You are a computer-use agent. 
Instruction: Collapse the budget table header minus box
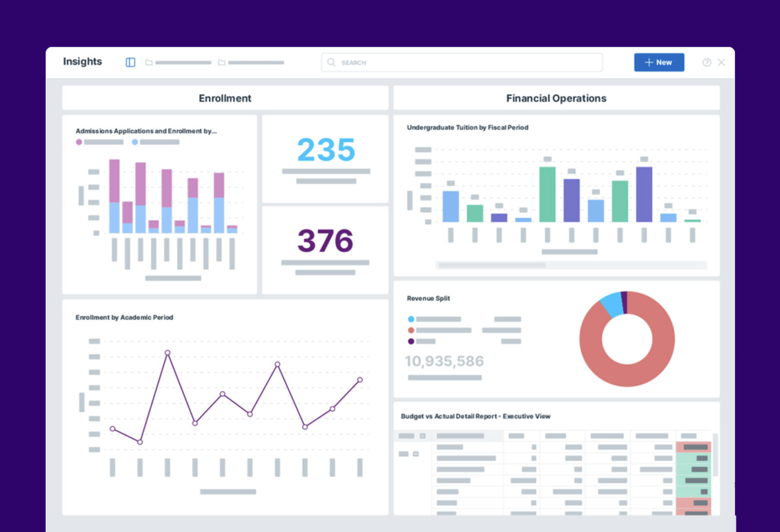click(423, 436)
